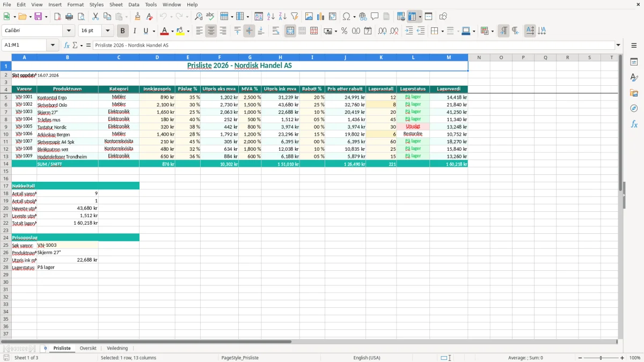The image size is (644, 362).
Task: Click the Sort dialog icon
Action: (x=259, y=17)
